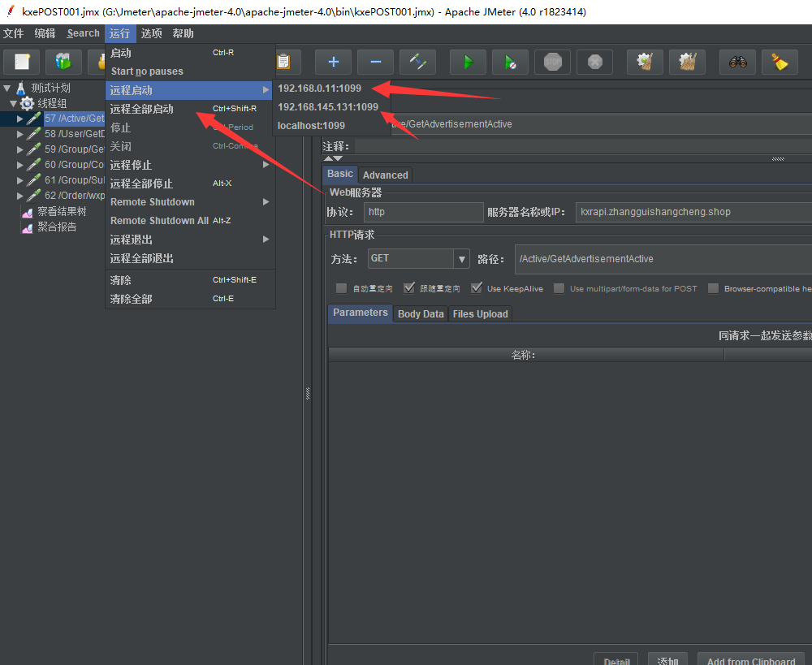Choose 远程全部启动 from the run menu
812x665 pixels.
pos(142,109)
